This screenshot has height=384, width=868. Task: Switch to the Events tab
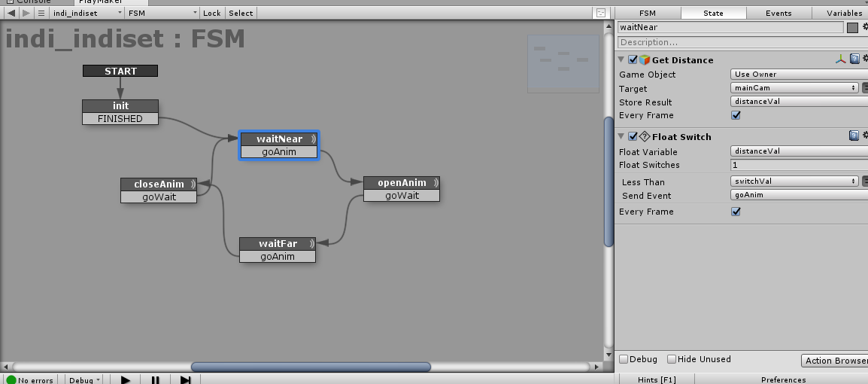tap(778, 13)
